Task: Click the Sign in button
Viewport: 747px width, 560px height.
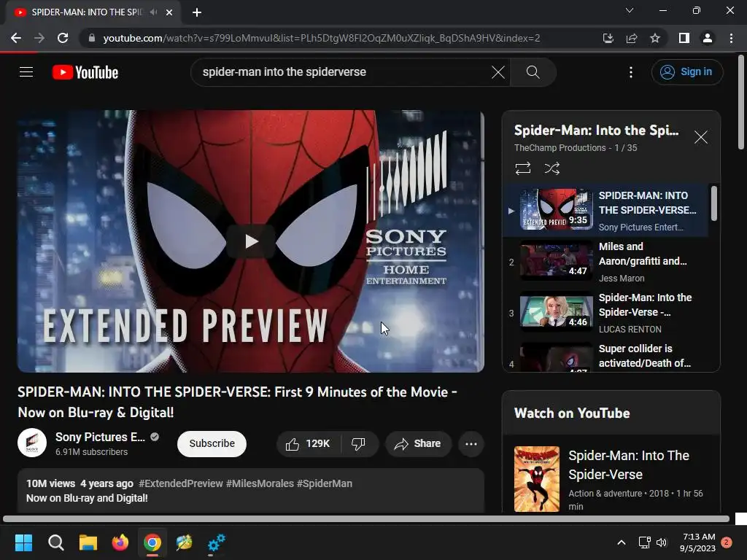Action: click(687, 72)
